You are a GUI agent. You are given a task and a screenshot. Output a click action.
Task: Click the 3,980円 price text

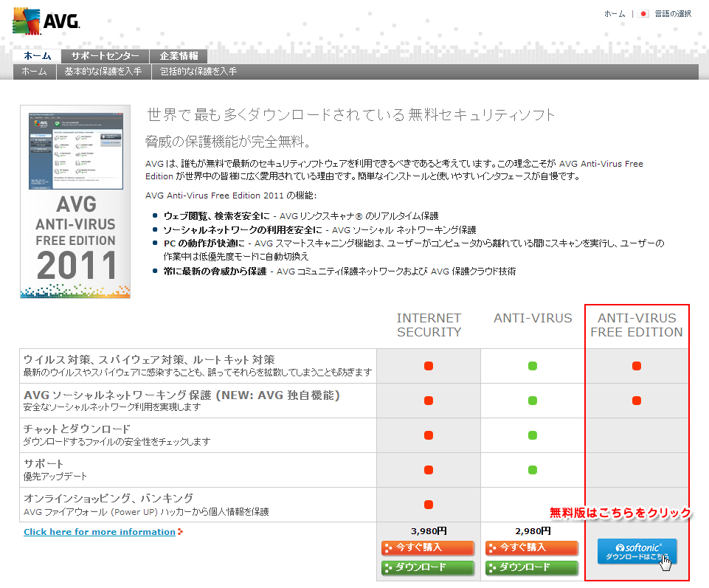pyautogui.click(x=429, y=531)
